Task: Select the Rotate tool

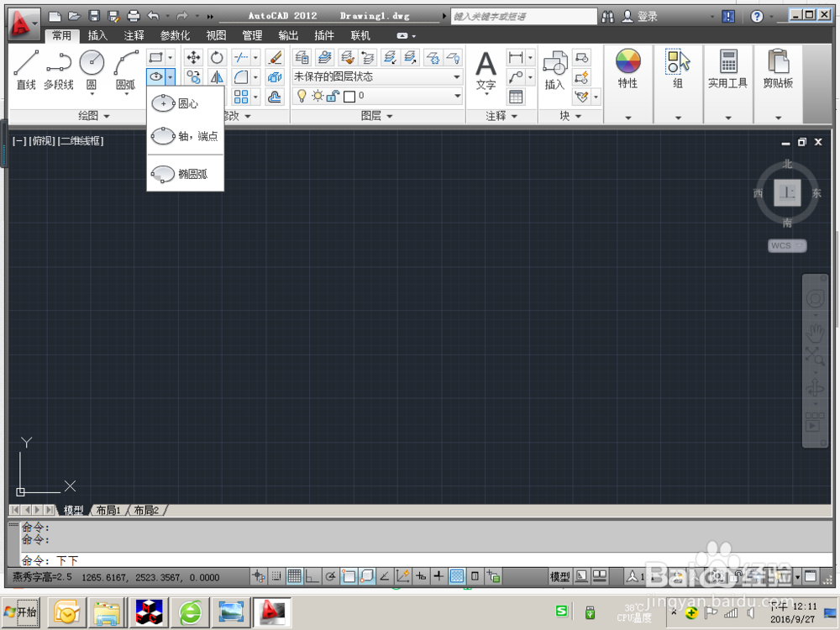Action: pos(217,57)
